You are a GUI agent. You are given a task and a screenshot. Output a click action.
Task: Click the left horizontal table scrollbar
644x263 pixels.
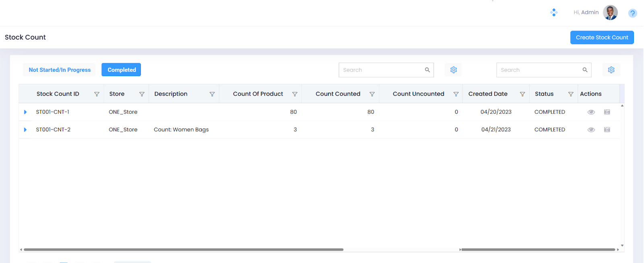click(x=183, y=250)
